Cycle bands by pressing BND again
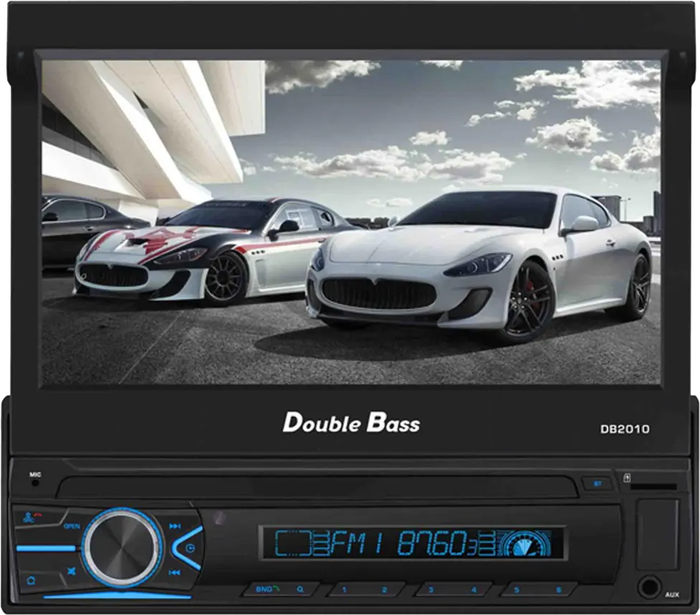Image resolution: width=700 pixels, height=615 pixels. 265,588
